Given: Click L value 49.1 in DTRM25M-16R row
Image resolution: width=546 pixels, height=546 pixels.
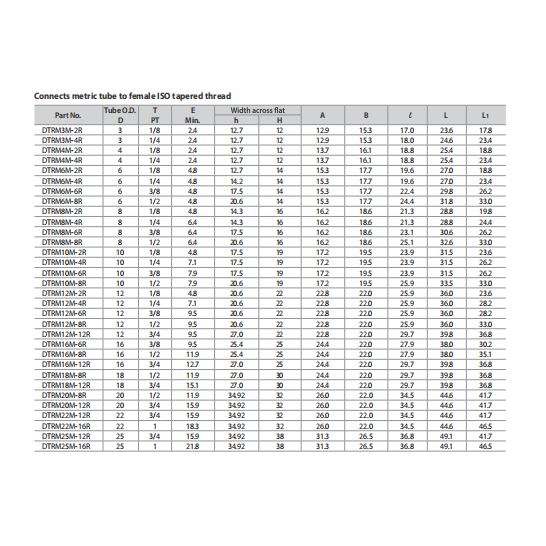Looking at the screenshot, I should click(446, 447).
